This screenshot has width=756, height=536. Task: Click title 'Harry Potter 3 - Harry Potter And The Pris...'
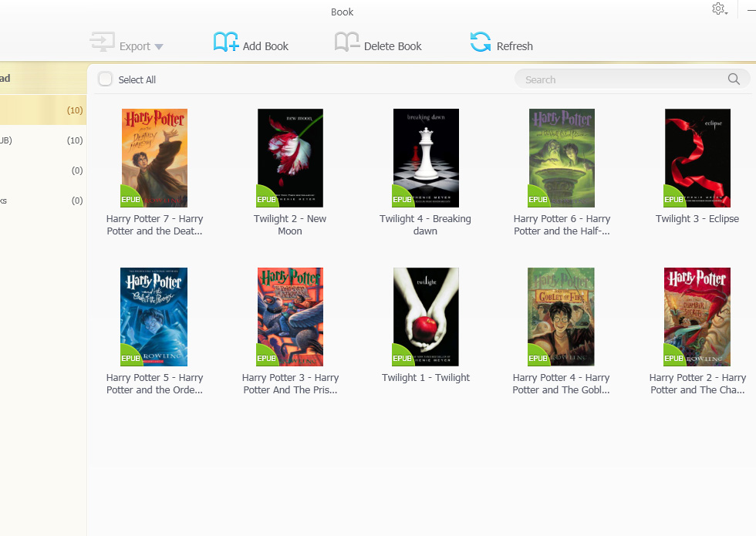tap(290, 384)
